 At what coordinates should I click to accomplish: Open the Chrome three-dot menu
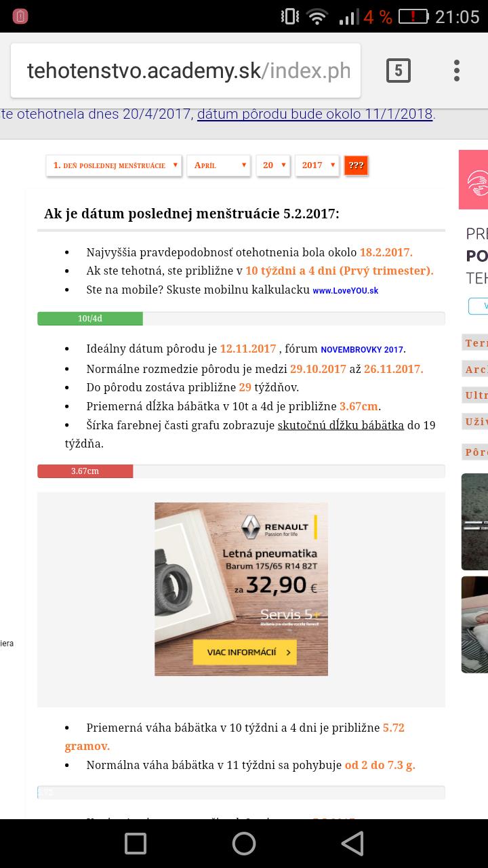pyautogui.click(x=457, y=71)
